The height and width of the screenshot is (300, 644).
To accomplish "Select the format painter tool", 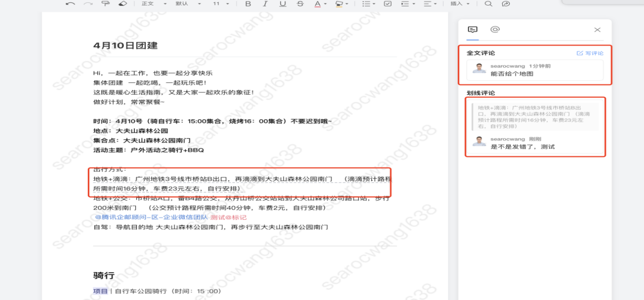I will (105, 4).
